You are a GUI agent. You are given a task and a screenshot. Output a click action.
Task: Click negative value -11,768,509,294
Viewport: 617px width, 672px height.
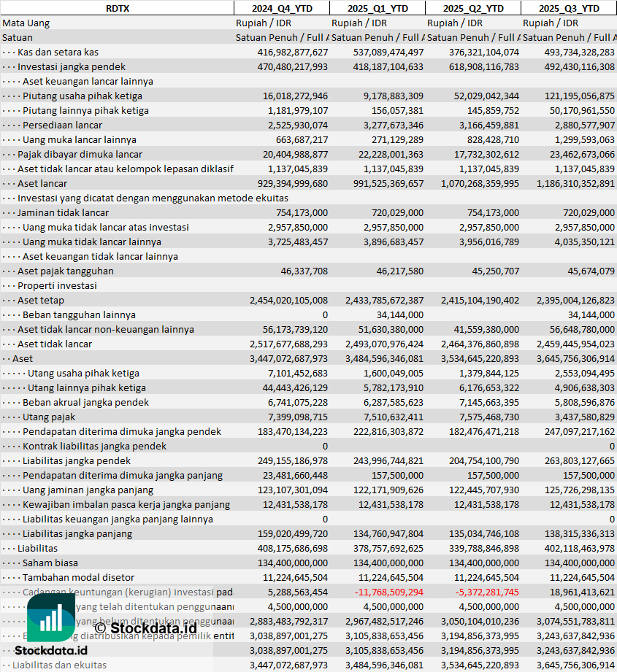[x=389, y=592]
